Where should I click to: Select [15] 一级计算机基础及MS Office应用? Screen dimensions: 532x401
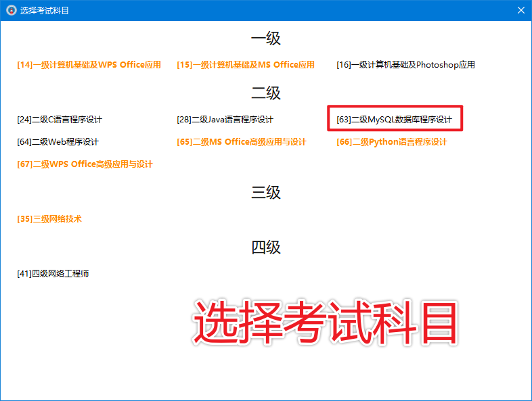[246, 65]
